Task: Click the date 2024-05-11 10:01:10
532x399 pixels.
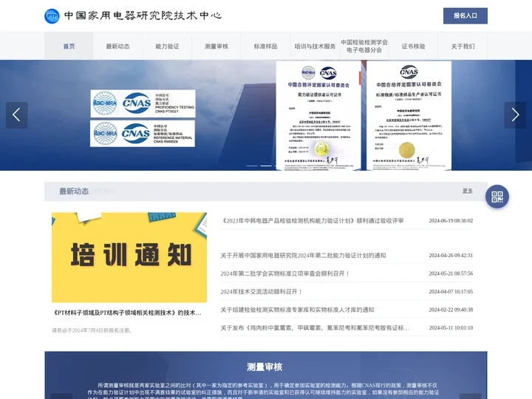Action: [451, 328]
